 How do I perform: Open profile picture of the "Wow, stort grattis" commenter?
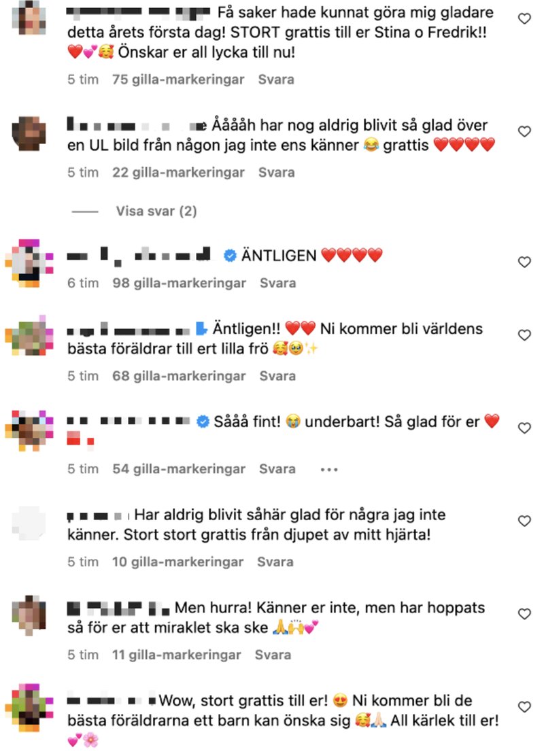[x=29, y=708]
